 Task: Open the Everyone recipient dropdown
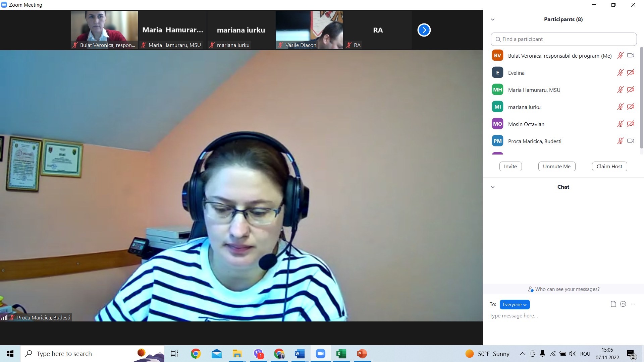(515, 304)
